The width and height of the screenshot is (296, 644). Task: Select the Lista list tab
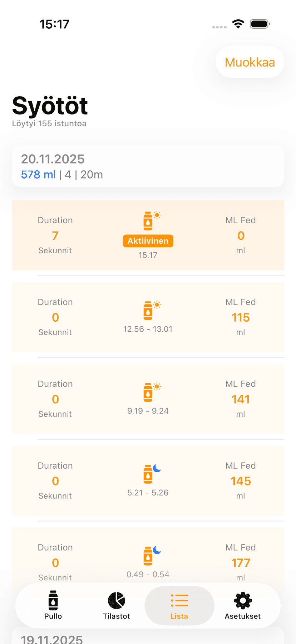[x=179, y=605]
